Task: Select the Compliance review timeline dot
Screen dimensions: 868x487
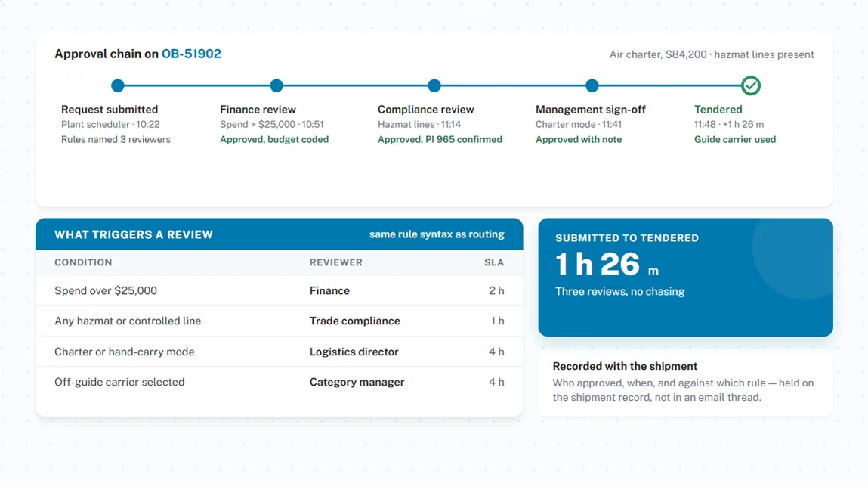Action: 434,85
